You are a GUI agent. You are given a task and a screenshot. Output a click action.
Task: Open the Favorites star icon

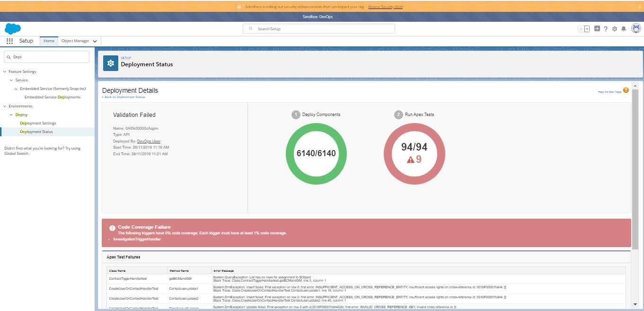pos(581,29)
